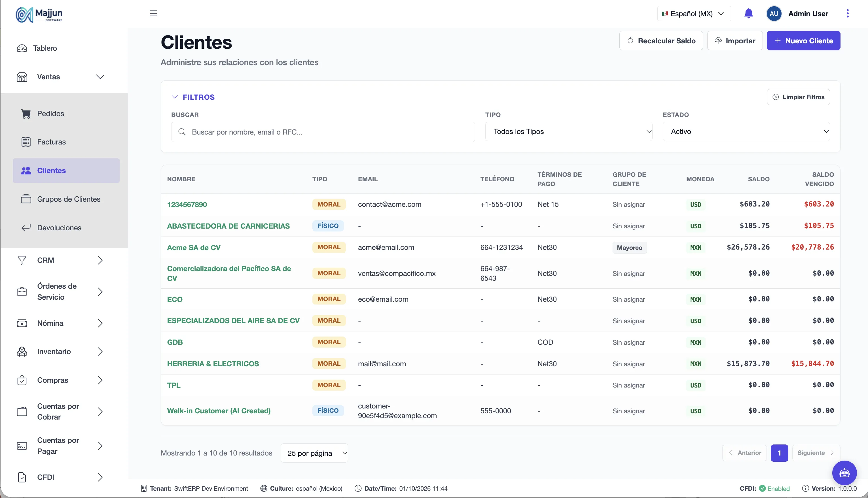Click the Recalcular Saldo button
The height and width of the screenshot is (498, 868).
tap(660, 41)
